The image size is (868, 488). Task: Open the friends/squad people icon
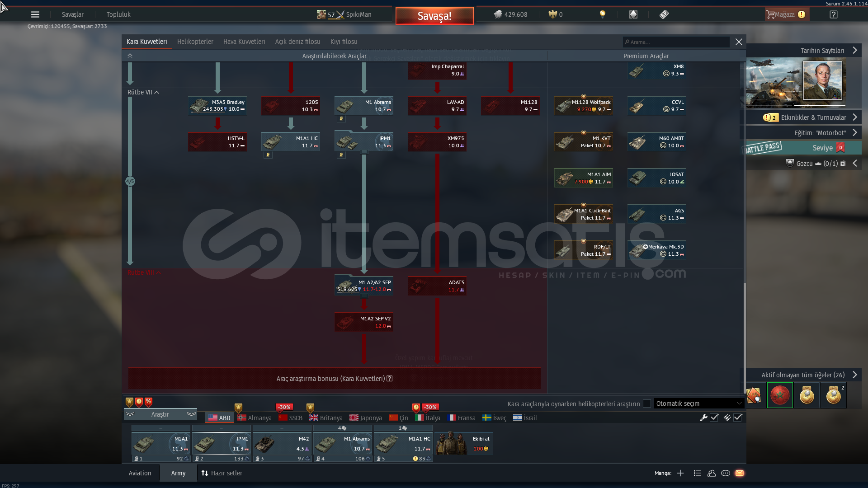tap(712, 473)
